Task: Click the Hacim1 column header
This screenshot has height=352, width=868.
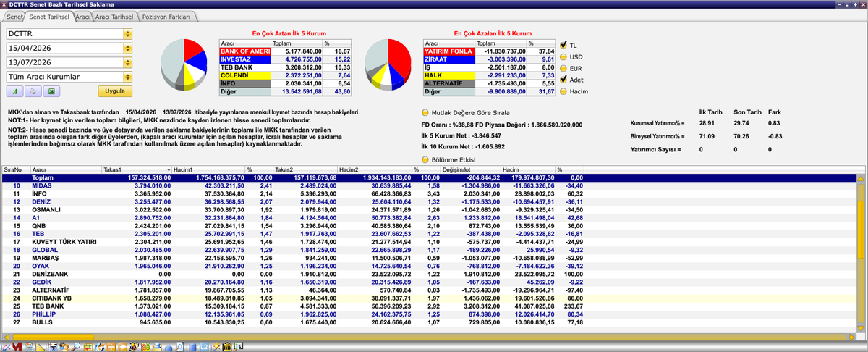Action: tap(208, 169)
